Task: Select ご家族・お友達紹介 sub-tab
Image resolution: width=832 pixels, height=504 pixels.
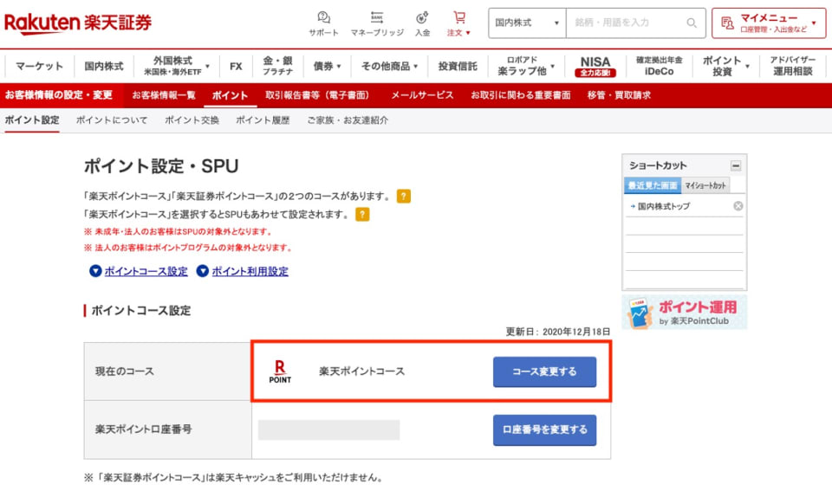Action: click(x=347, y=120)
